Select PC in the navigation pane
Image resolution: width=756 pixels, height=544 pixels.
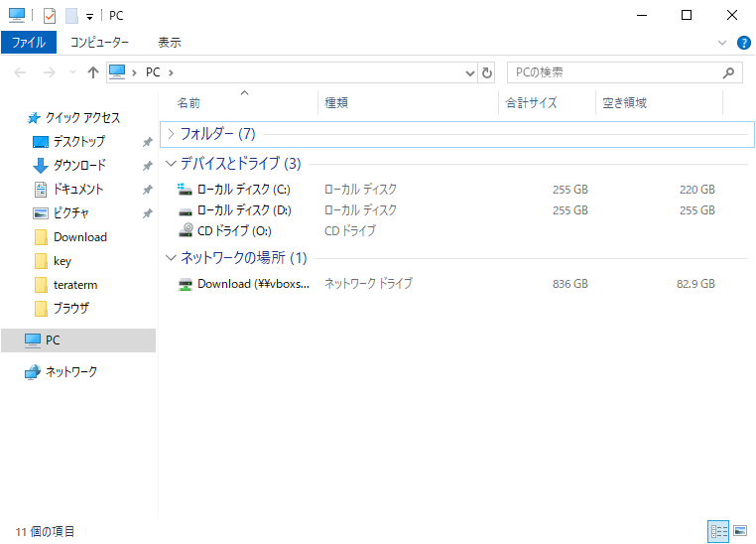(78, 340)
